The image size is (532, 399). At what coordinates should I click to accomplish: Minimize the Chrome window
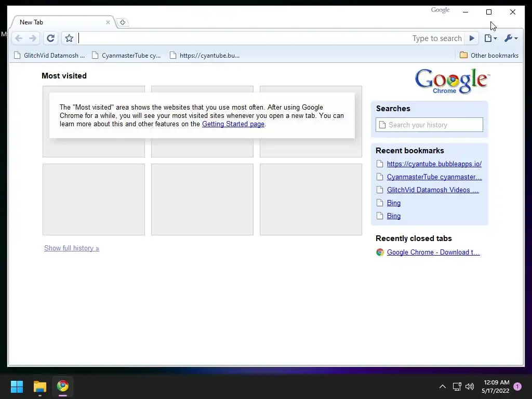pos(465,12)
